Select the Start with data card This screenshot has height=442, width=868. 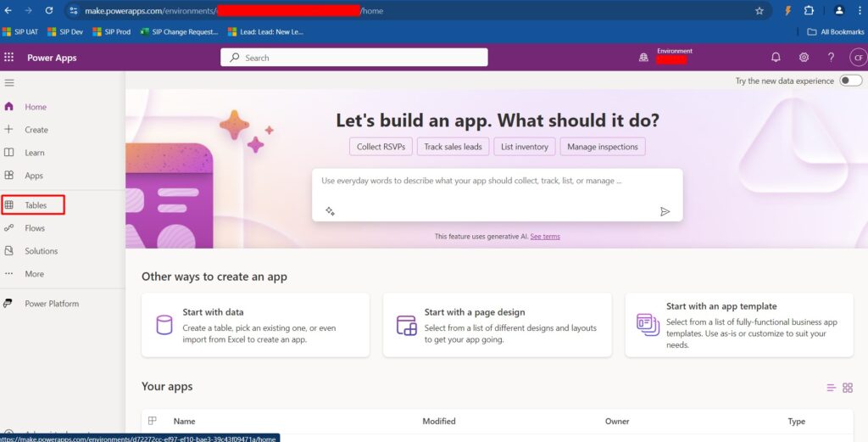pos(256,325)
